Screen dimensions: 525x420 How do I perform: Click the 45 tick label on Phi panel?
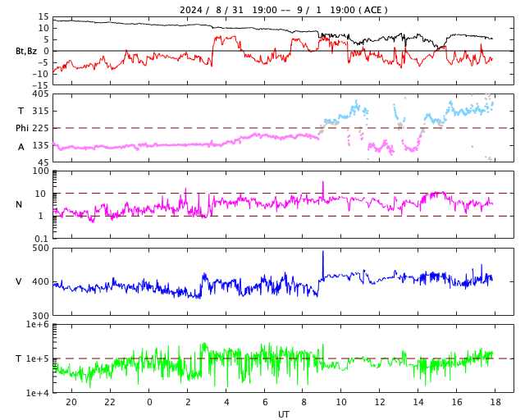[x=43, y=162]
